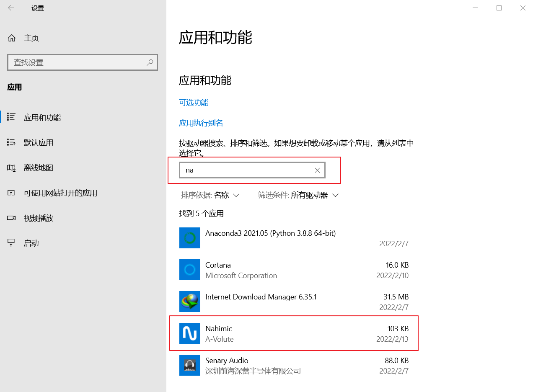The height and width of the screenshot is (392, 533).
Task: Click the 查找设置 search field
Action: pyautogui.click(x=83, y=62)
